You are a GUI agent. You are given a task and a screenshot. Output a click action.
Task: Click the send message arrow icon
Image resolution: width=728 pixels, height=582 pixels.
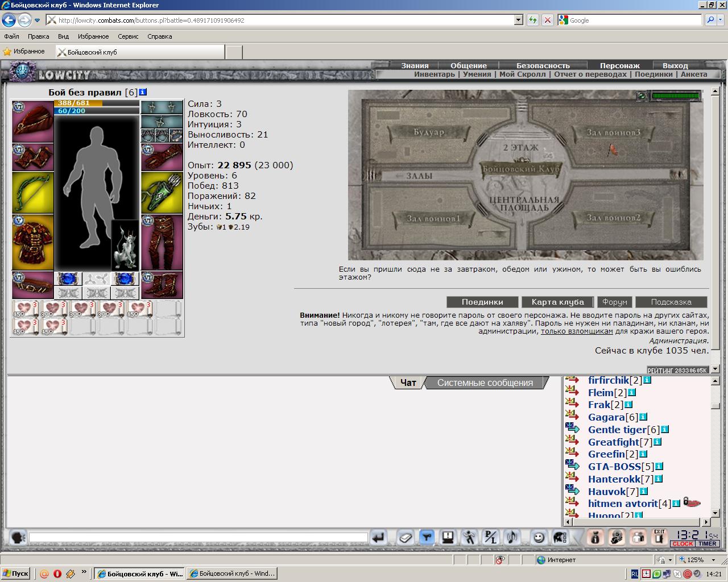tap(379, 537)
